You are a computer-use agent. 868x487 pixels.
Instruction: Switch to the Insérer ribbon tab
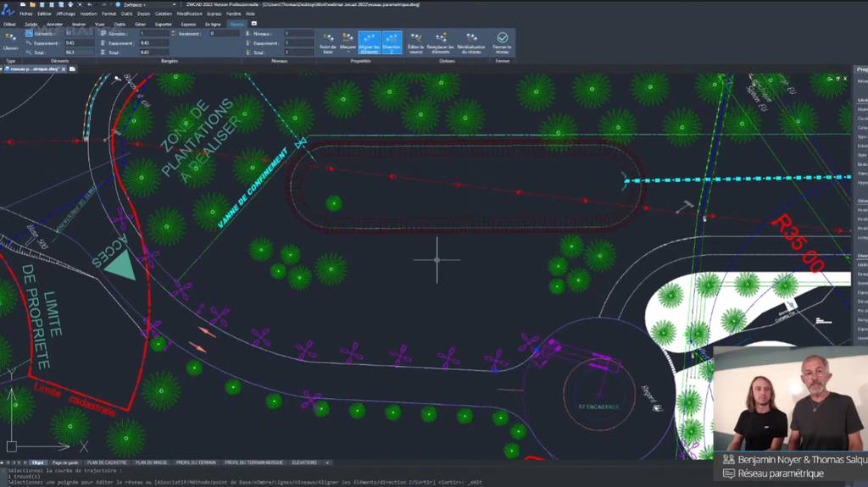coord(79,25)
